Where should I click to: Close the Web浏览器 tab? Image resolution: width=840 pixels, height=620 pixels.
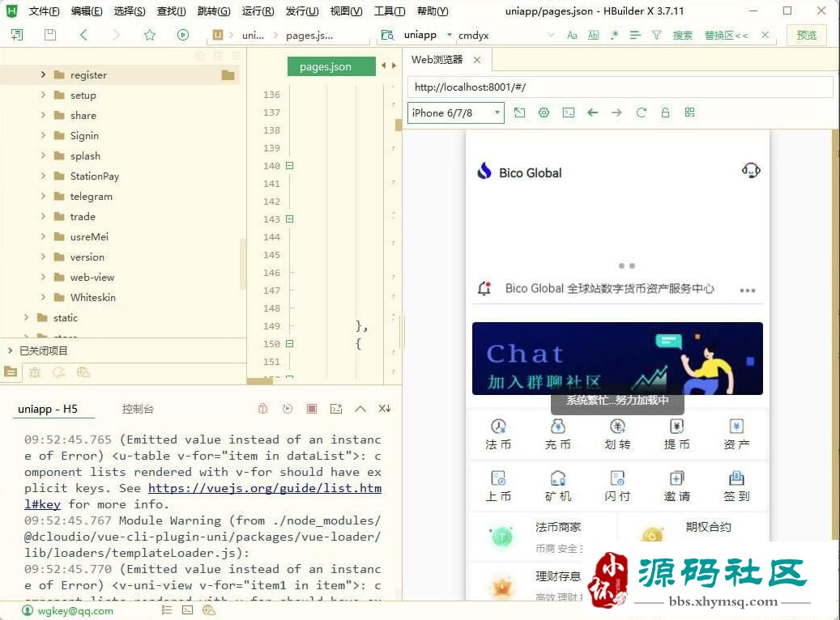click(477, 60)
